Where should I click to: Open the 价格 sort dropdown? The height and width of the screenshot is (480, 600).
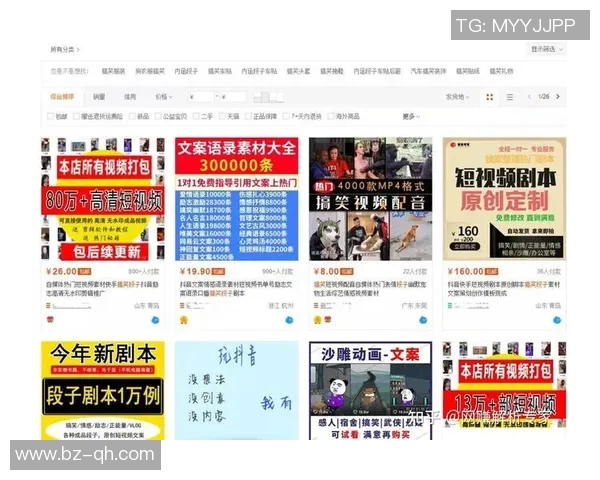164,97
